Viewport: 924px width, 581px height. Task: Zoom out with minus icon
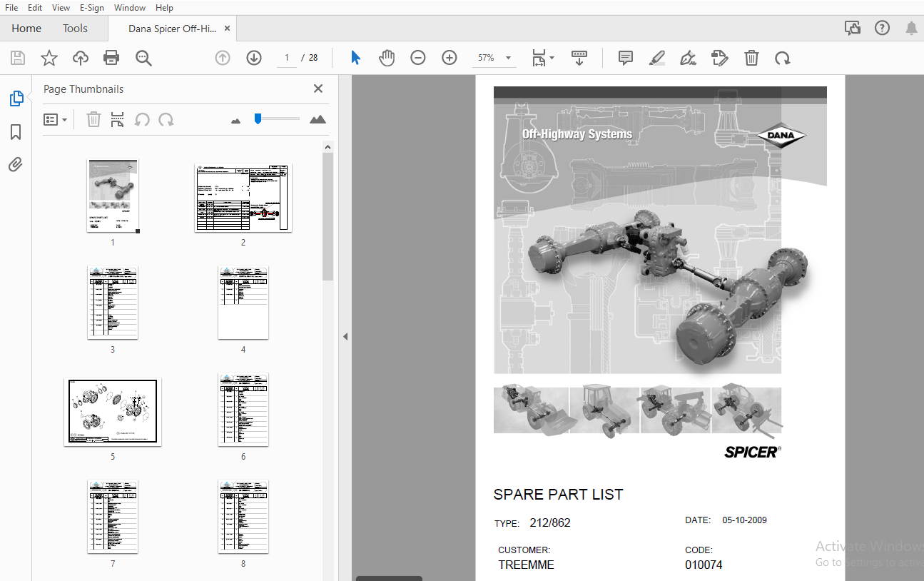(x=418, y=58)
